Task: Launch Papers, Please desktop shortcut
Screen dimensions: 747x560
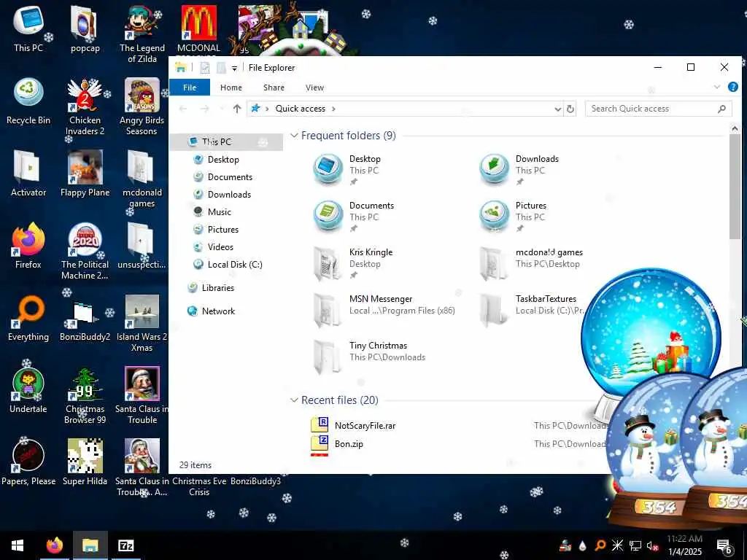Action: 28,462
